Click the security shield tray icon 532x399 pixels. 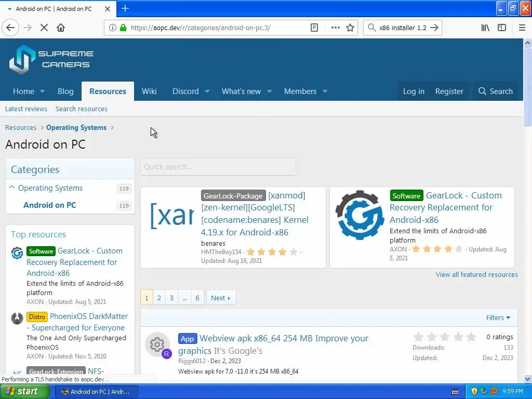pos(474,392)
